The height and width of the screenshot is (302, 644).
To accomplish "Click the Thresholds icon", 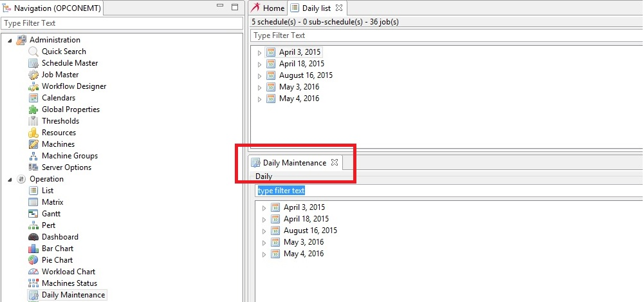I will coord(33,121).
